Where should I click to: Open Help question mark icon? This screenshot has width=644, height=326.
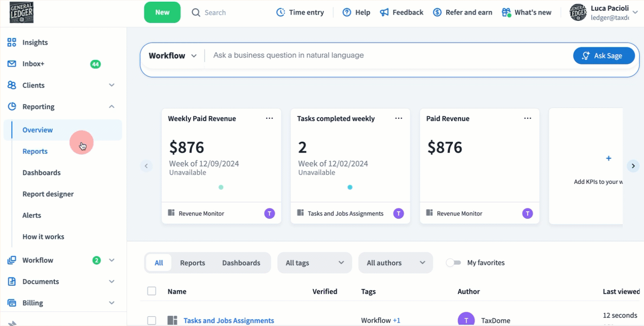347,13
